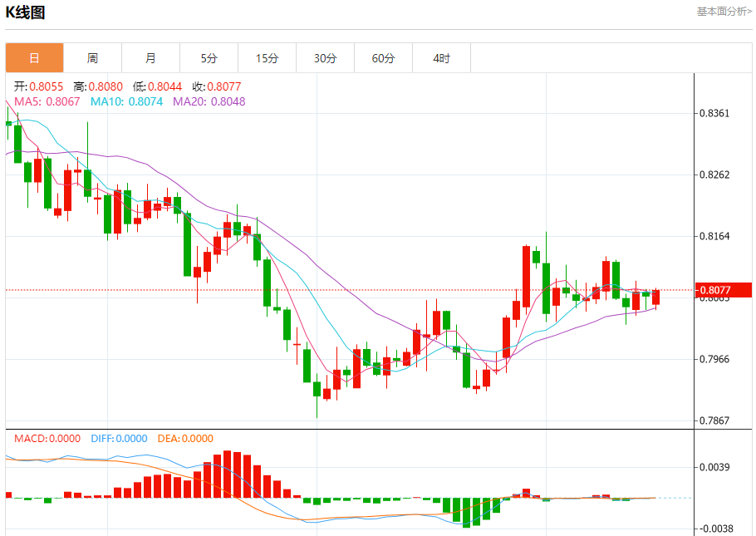Click the closing price 收:0.8077
The height and width of the screenshot is (536, 756).
(x=217, y=86)
